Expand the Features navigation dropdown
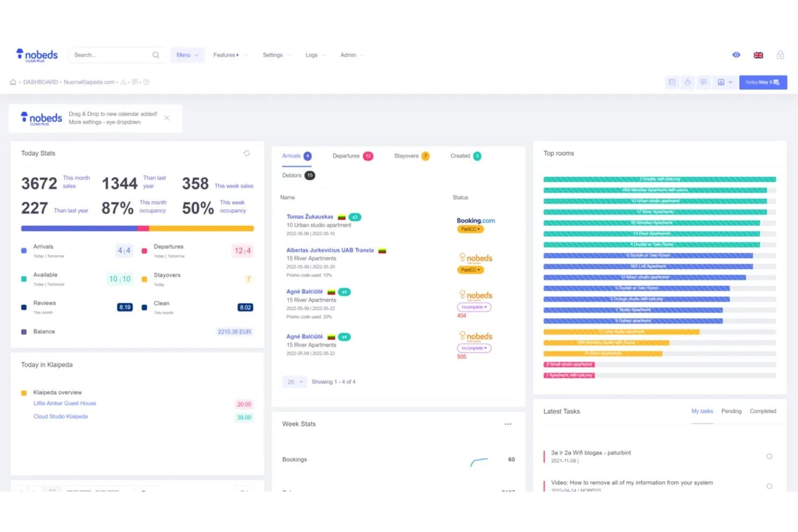Screen dimensions: 798x532 tap(230, 55)
